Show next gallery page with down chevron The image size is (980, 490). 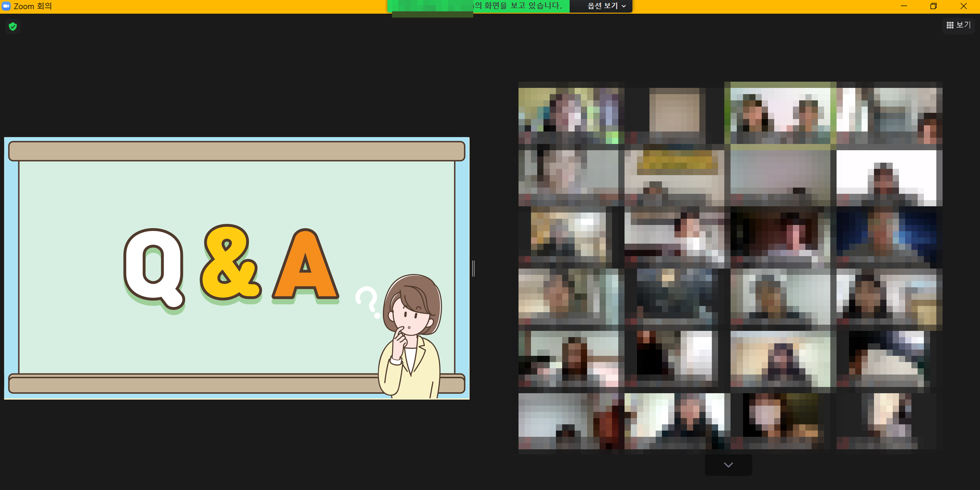pos(728,465)
